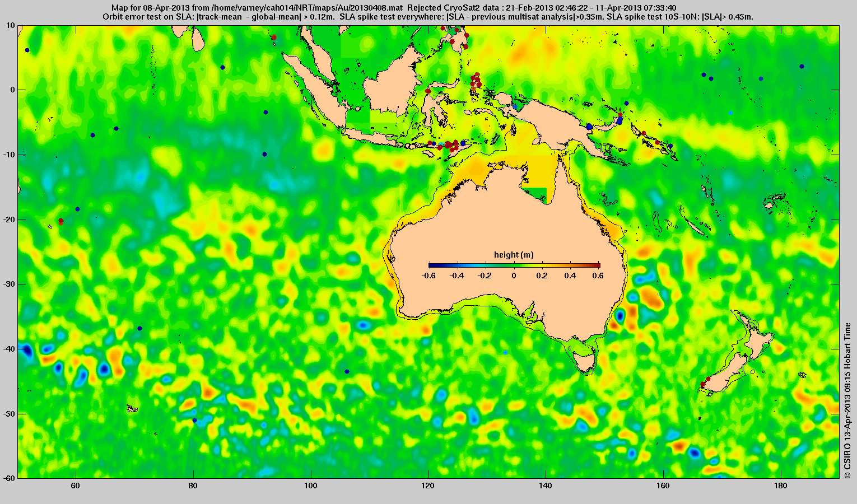This screenshot has height=504, width=857.
Task: Click the vertical CSIRO Hobart Time copyright text
Action: tap(847, 400)
